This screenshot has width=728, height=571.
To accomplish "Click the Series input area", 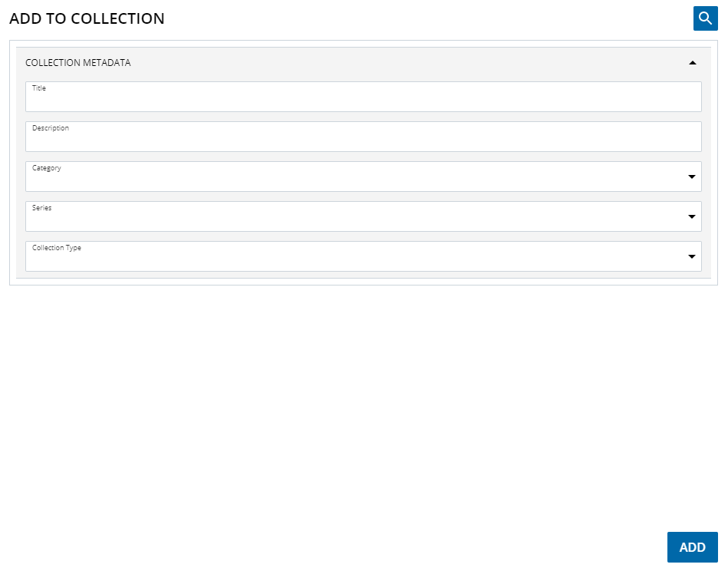I will 345,216.
